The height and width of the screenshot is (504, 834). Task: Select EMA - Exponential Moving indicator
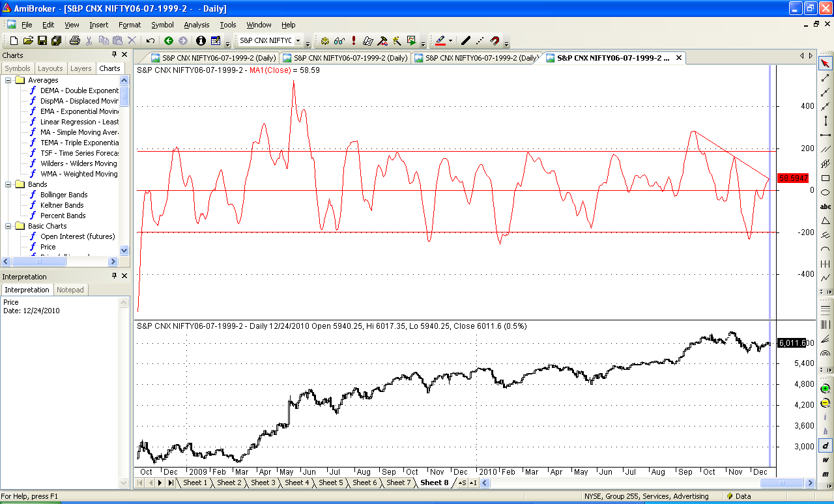[79, 111]
